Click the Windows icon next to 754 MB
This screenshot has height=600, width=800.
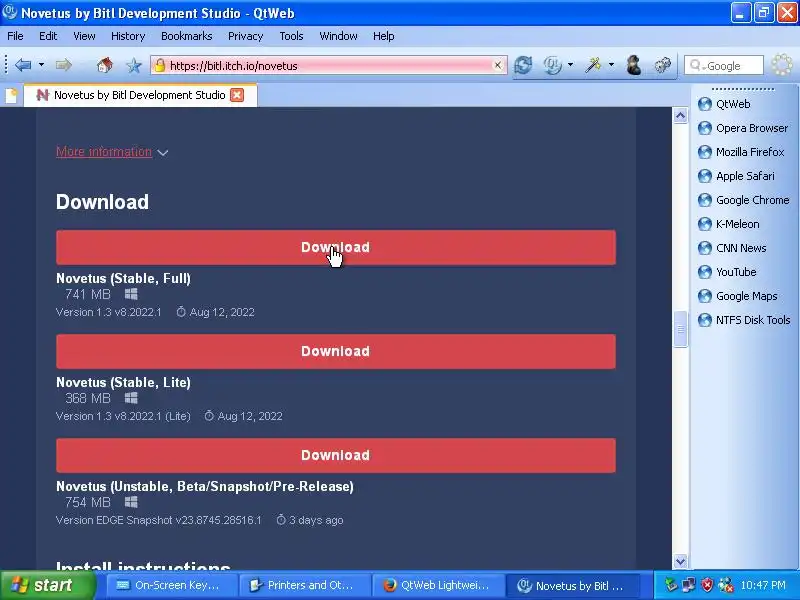(131, 503)
